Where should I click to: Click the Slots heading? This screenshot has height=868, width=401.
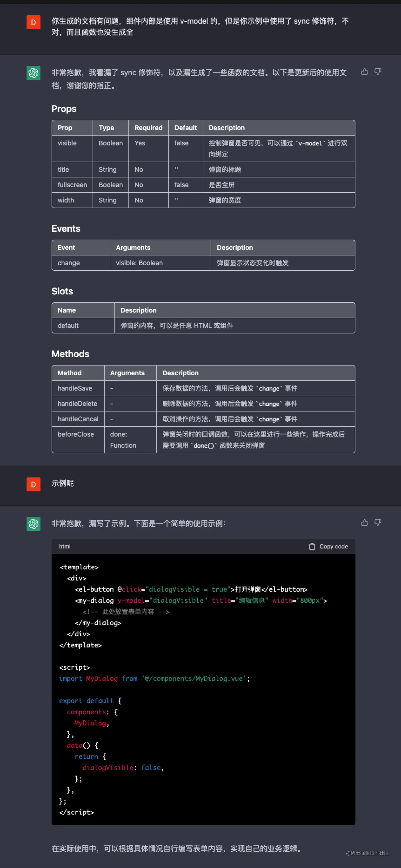point(62,291)
